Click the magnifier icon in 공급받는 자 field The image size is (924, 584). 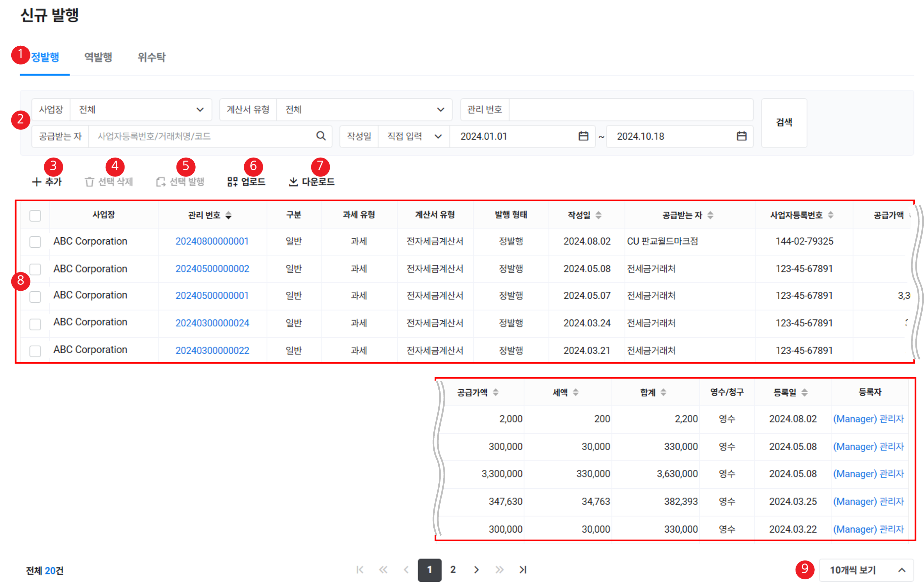[321, 136]
